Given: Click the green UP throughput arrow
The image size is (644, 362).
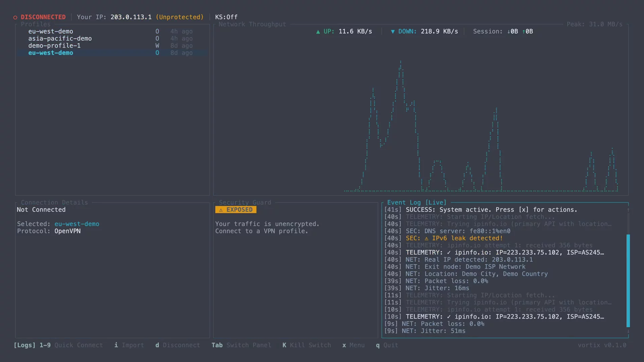Looking at the screenshot, I should pos(318,32).
